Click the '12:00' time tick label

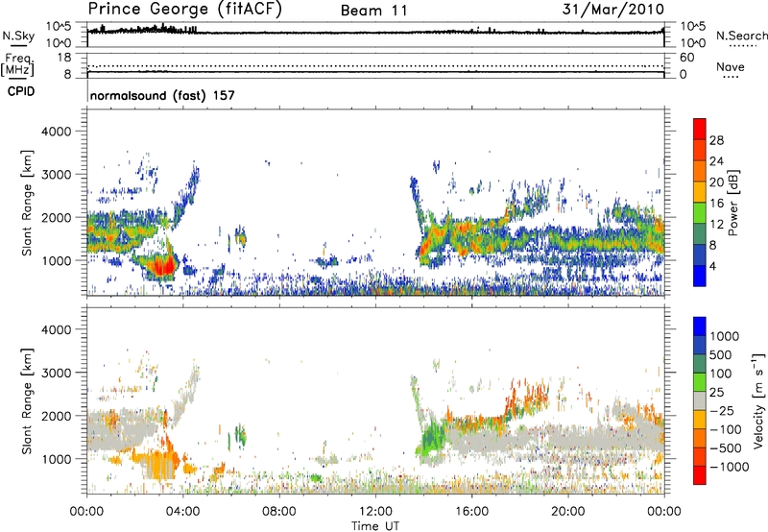click(375, 512)
